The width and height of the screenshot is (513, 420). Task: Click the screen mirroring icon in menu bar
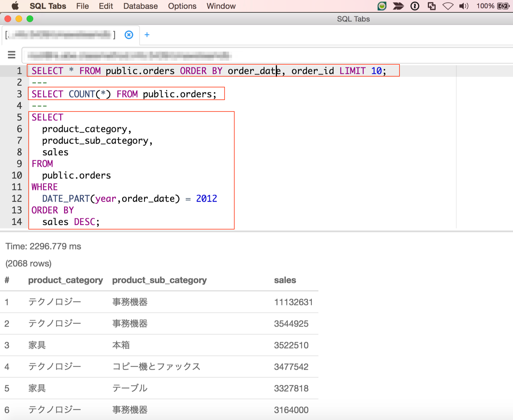point(432,6)
